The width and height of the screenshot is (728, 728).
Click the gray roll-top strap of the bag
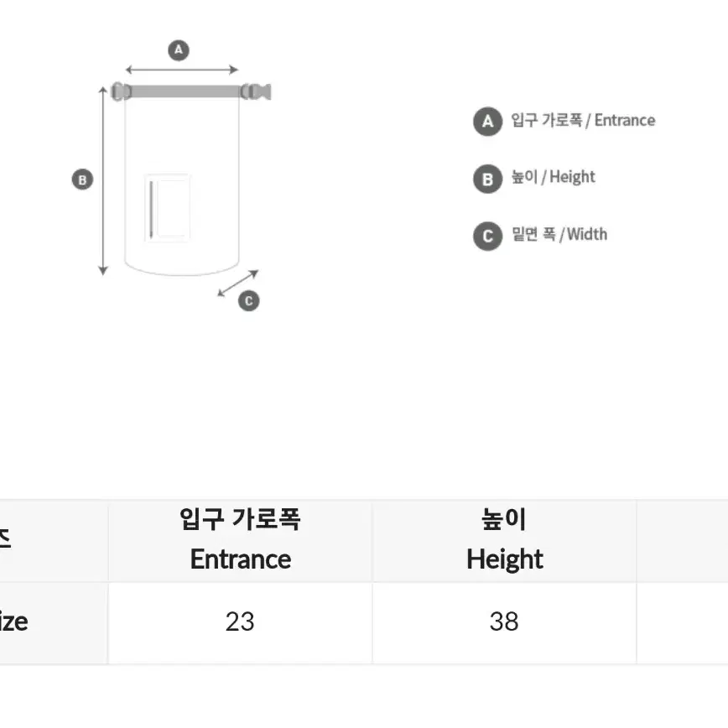(x=185, y=91)
